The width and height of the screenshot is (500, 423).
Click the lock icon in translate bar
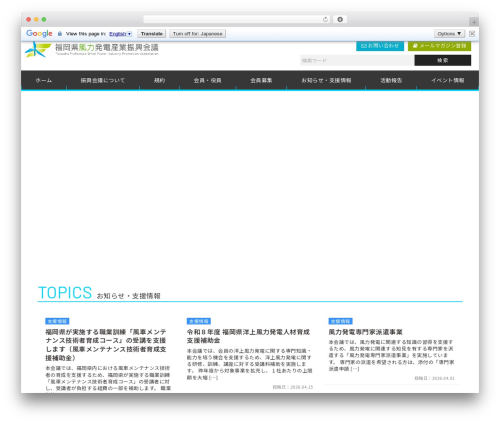[x=60, y=34]
